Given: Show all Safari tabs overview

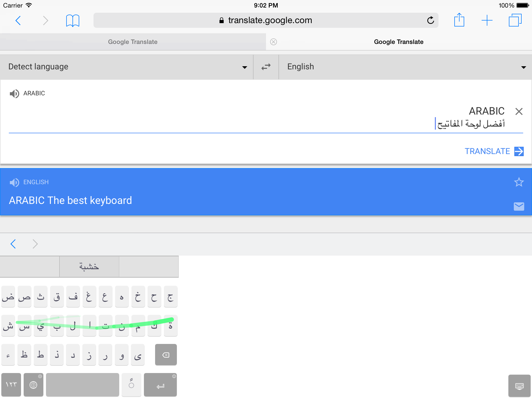Looking at the screenshot, I should (x=515, y=20).
